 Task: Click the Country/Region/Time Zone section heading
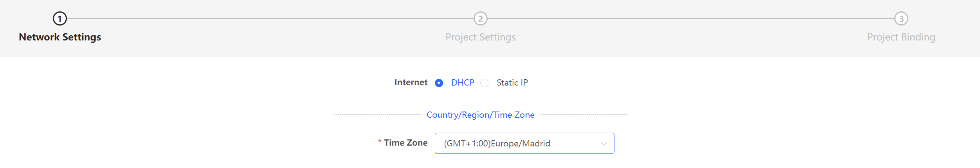481,115
